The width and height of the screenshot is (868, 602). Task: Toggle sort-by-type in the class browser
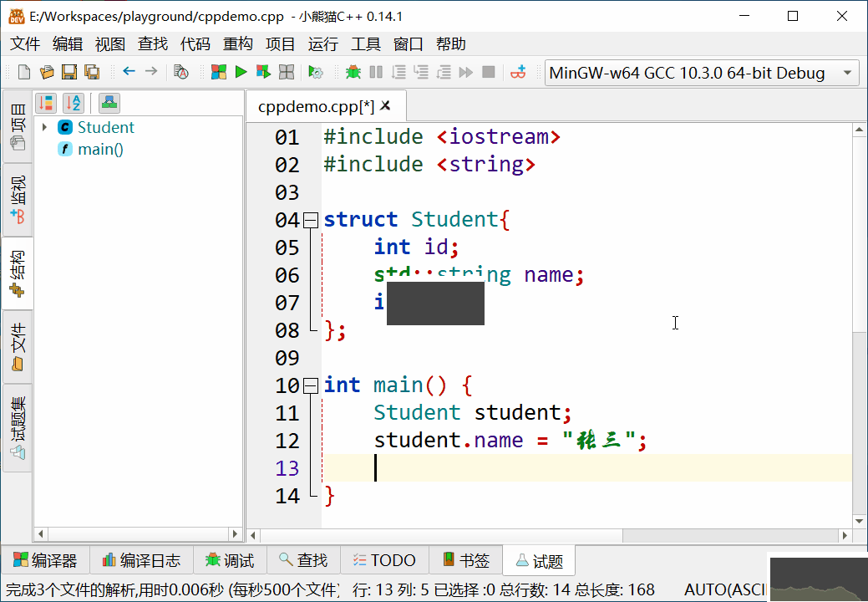pyautogui.click(x=46, y=102)
